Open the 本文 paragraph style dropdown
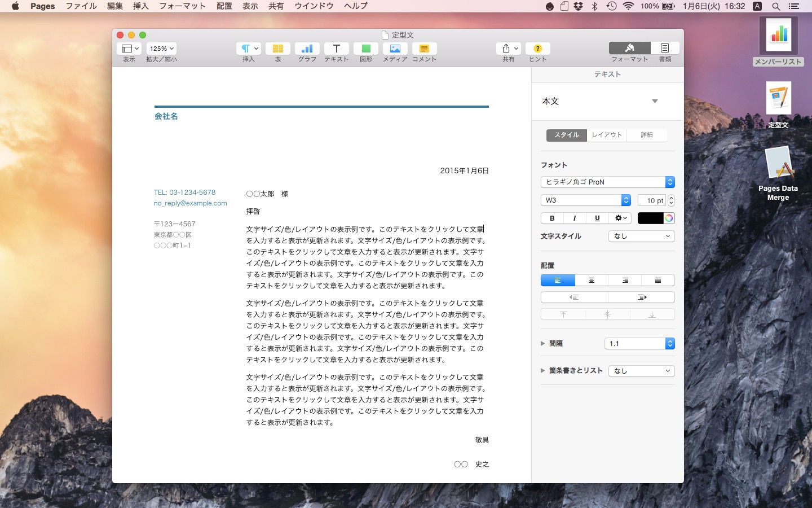 coord(607,101)
